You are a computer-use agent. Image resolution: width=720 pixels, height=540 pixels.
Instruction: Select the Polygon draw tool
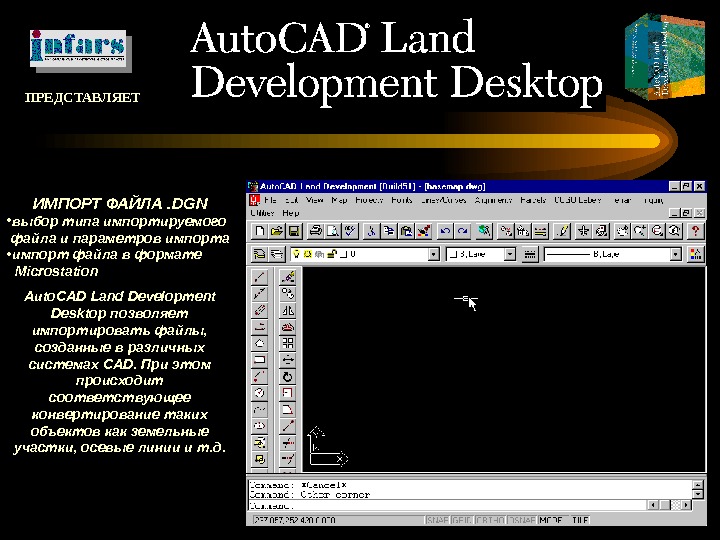259,343
